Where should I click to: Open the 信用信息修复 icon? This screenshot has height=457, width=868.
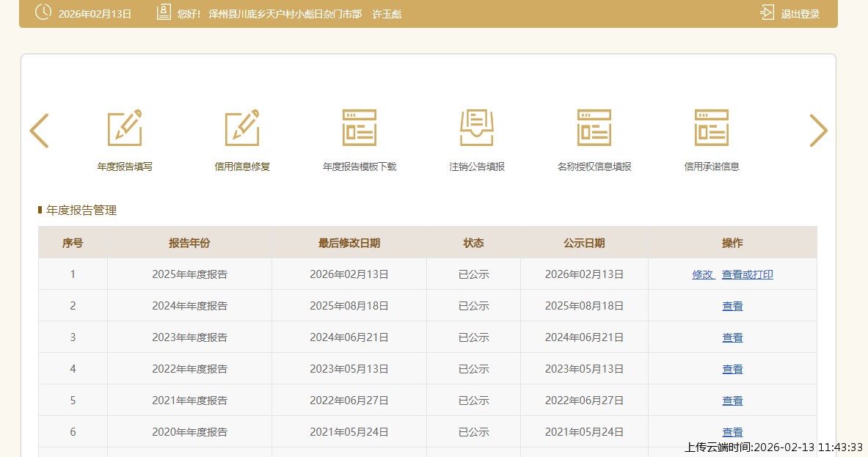pos(242,128)
